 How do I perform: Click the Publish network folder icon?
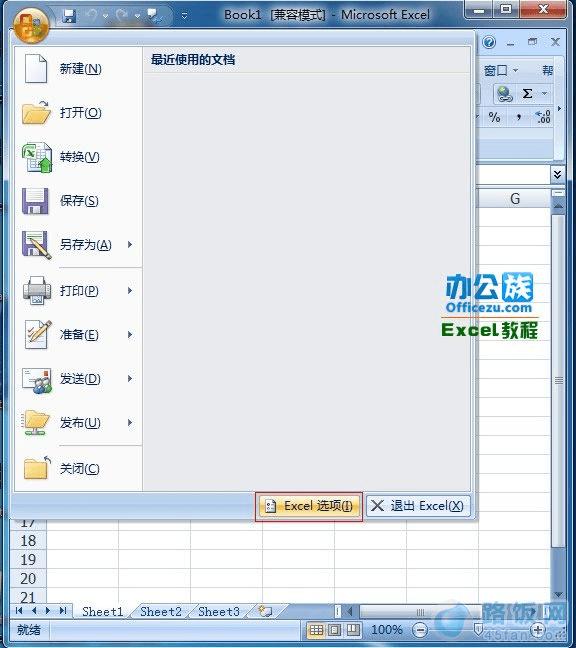36,423
